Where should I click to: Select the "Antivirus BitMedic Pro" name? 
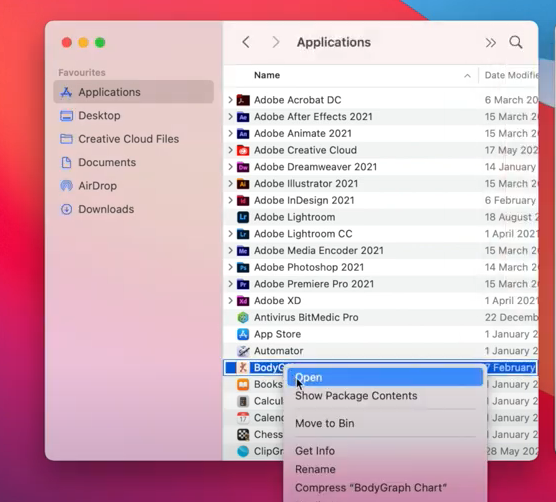point(306,317)
